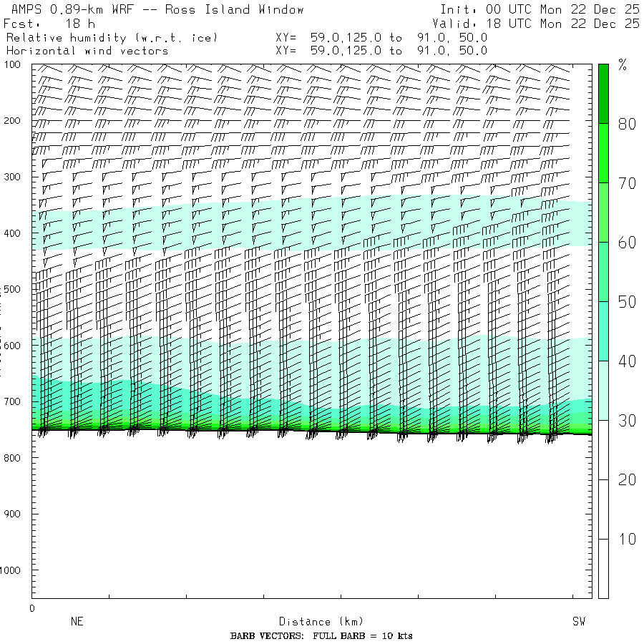
Task: Click the 'Horizontal wind vectors' label
Action: [x=87, y=51]
